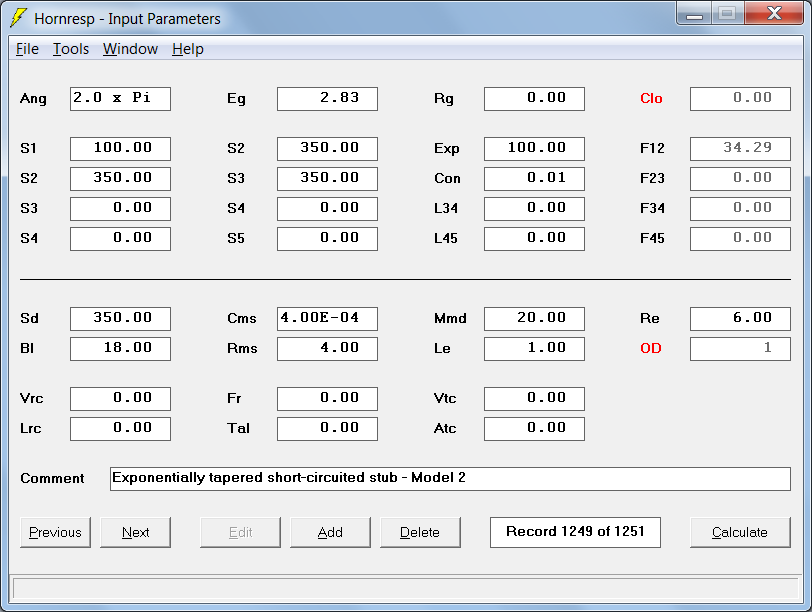Click the Record 1249 of 1251 box
The image size is (812, 612).
tap(575, 532)
